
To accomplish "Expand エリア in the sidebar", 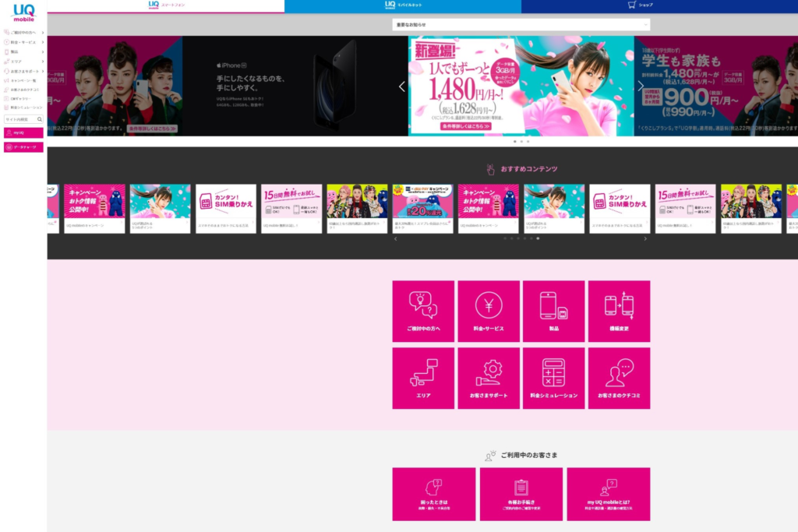I will 23,62.
